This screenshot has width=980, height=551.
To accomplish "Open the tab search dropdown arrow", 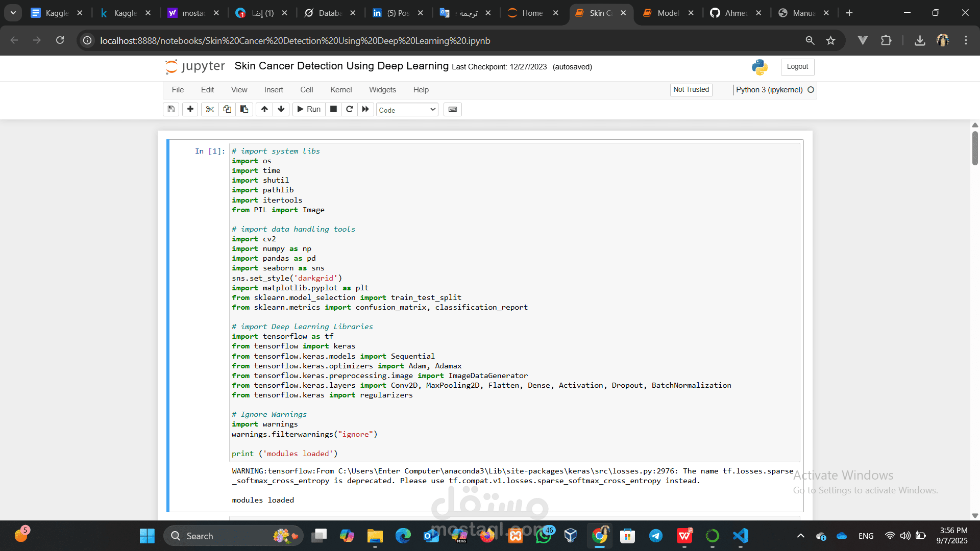I will tap(13, 13).
